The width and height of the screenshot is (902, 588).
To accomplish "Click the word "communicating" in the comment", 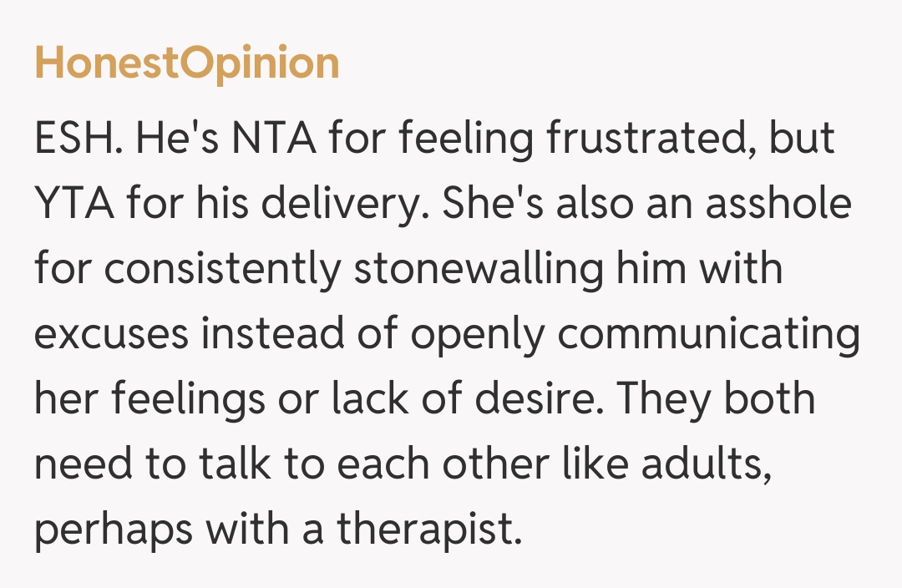I will pos(709,336).
